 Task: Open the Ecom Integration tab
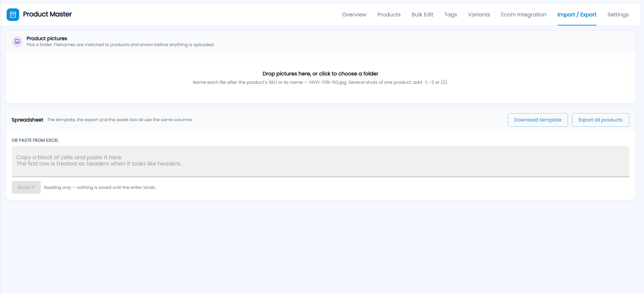click(x=523, y=15)
